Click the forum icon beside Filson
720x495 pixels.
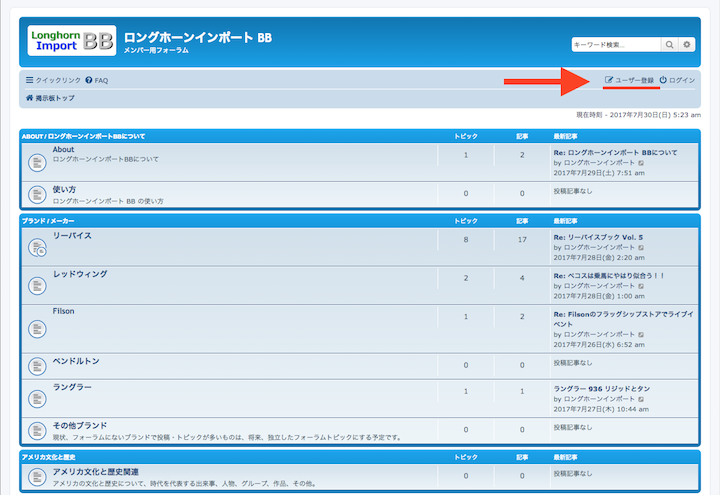[37, 329]
